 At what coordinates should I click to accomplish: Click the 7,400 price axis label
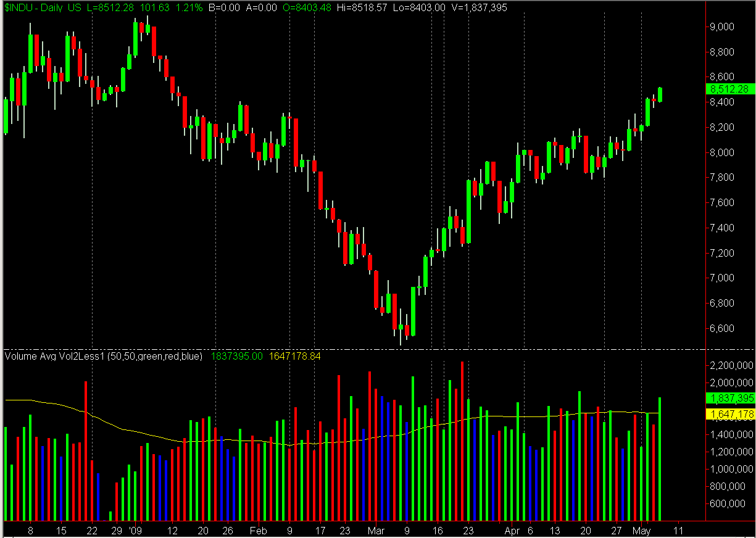tap(721, 228)
